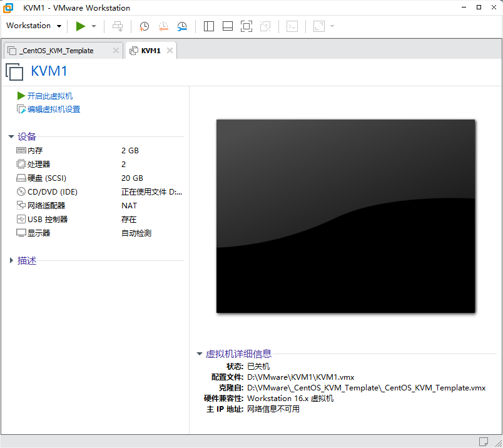The width and height of the screenshot is (503, 448).
Task: Click the status bar message icon
Action: pyautogui.click(x=484, y=442)
